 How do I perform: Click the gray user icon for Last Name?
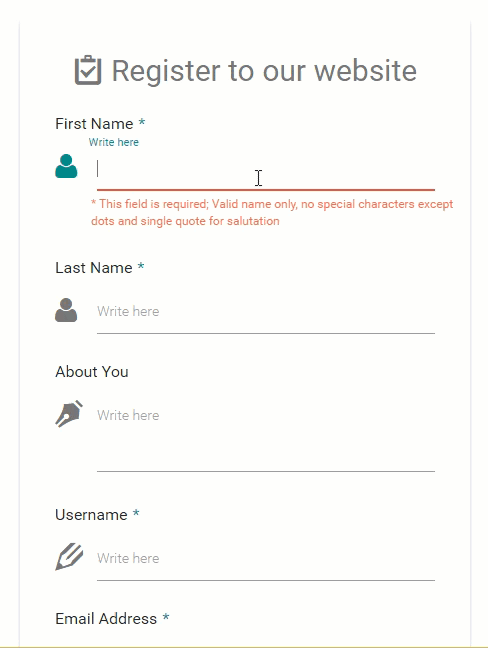click(66, 310)
